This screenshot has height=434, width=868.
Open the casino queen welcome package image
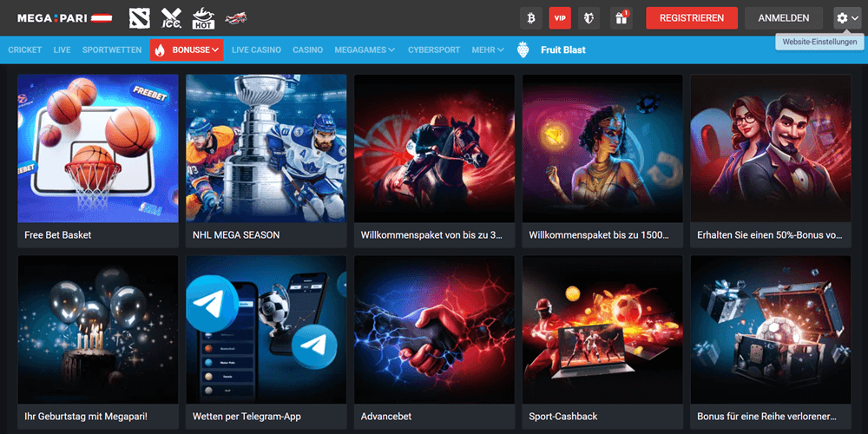[x=603, y=148]
